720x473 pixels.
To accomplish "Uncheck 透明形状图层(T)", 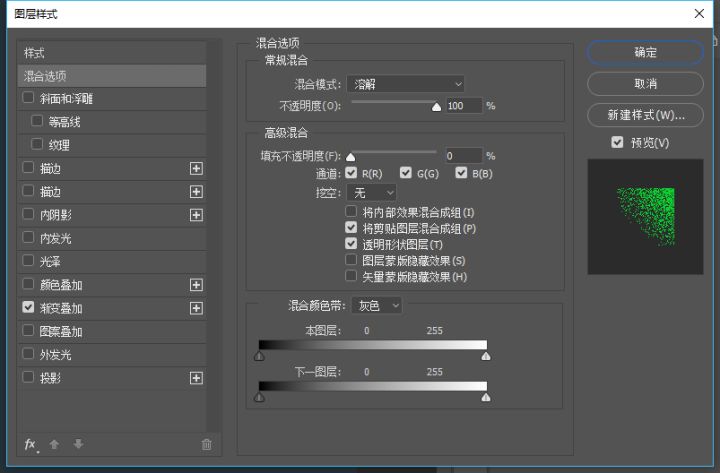I will 351,244.
